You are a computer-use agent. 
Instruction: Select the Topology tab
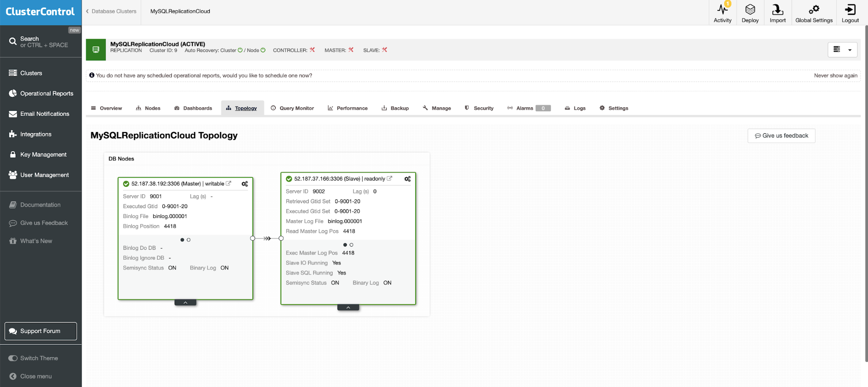[x=242, y=108]
